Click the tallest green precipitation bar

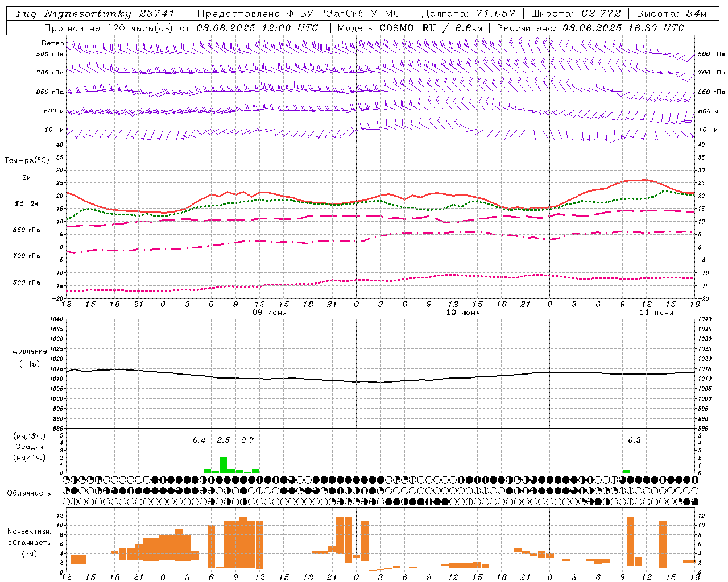pyautogui.click(x=224, y=465)
